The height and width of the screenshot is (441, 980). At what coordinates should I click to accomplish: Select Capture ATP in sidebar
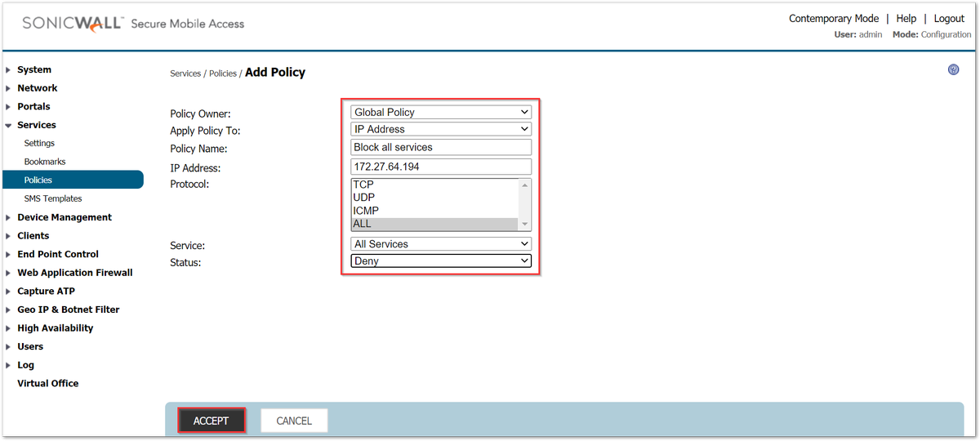(46, 292)
